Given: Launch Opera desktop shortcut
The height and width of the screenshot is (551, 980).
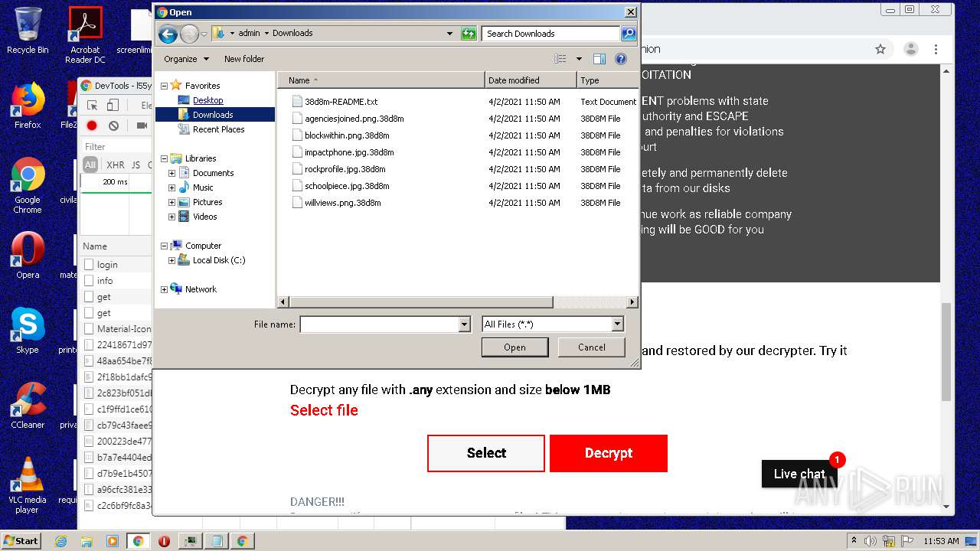Looking at the screenshot, I should 28,255.
